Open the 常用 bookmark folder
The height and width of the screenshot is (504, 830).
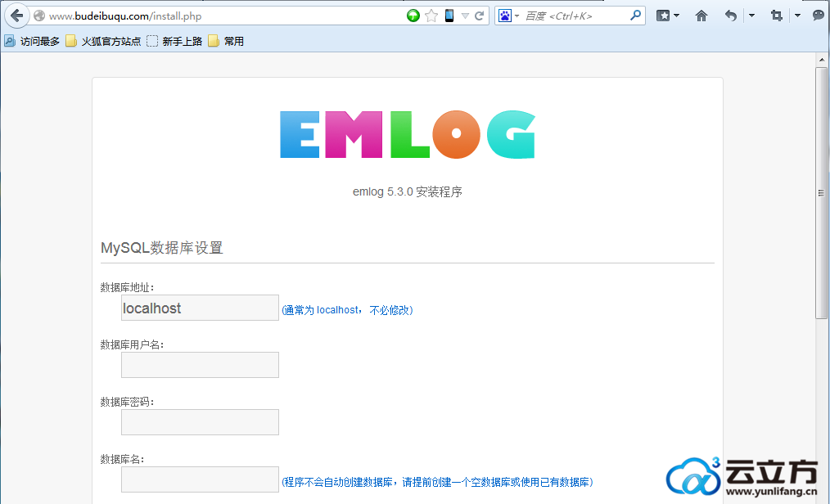tap(226, 41)
